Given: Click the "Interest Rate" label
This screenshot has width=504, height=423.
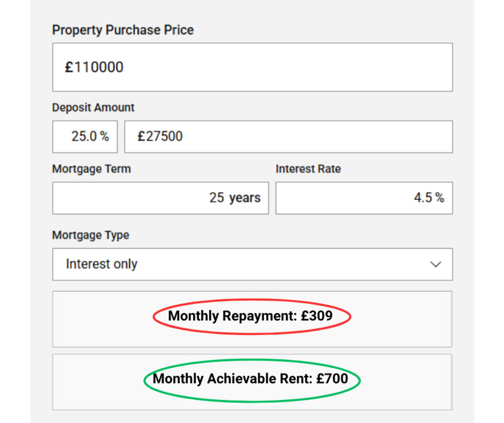Looking at the screenshot, I should (x=308, y=169).
